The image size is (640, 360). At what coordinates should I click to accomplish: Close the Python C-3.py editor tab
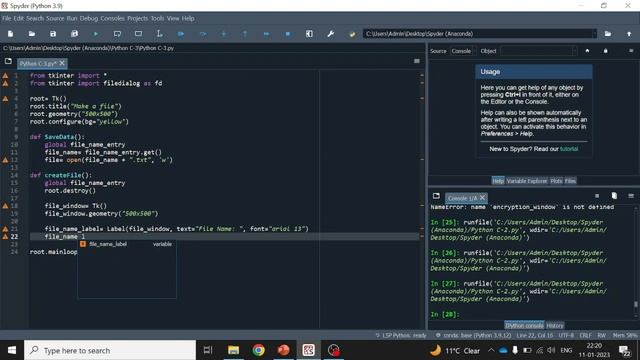point(62,63)
